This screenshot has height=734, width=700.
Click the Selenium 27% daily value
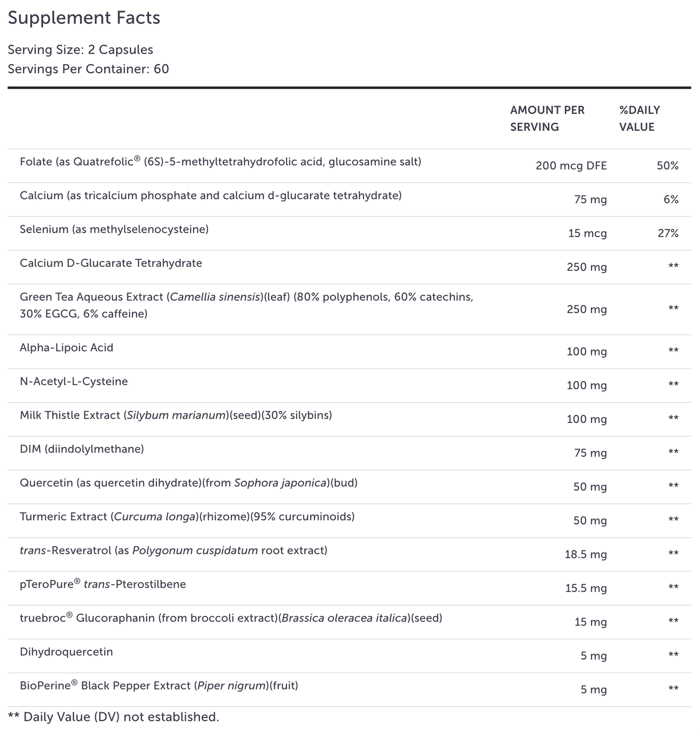point(668,234)
